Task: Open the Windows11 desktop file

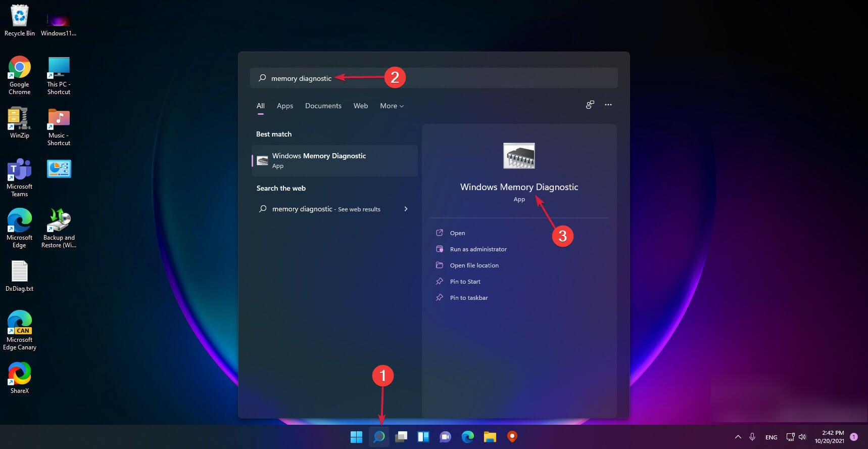Action: [x=59, y=24]
